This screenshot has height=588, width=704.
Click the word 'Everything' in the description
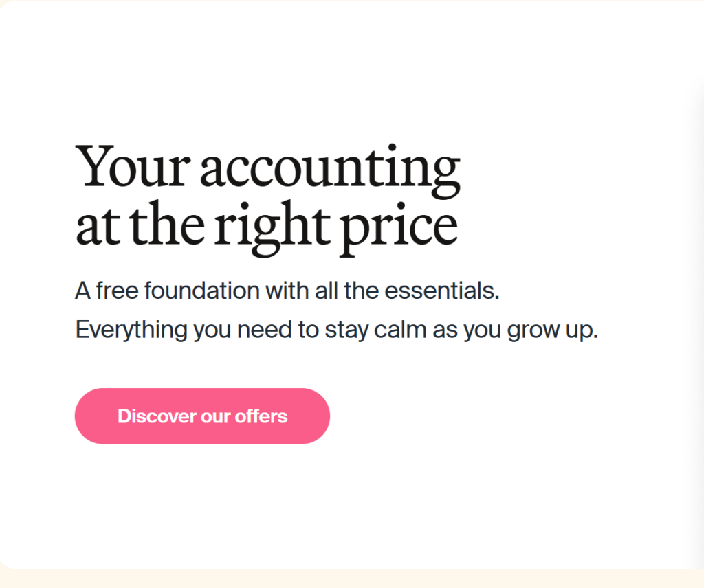point(131,330)
